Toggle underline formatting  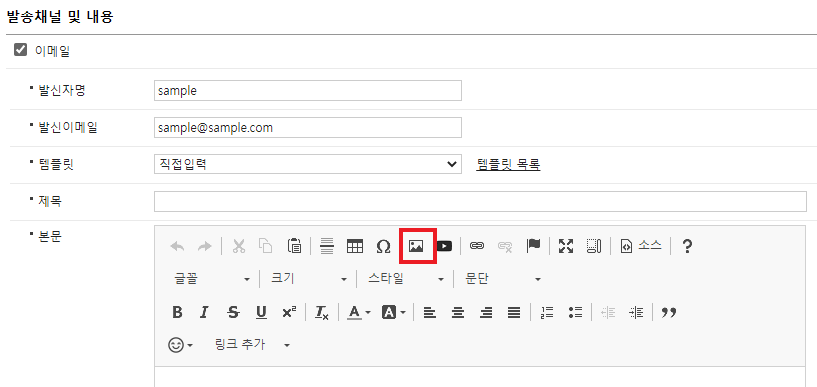click(x=261, y=313)
